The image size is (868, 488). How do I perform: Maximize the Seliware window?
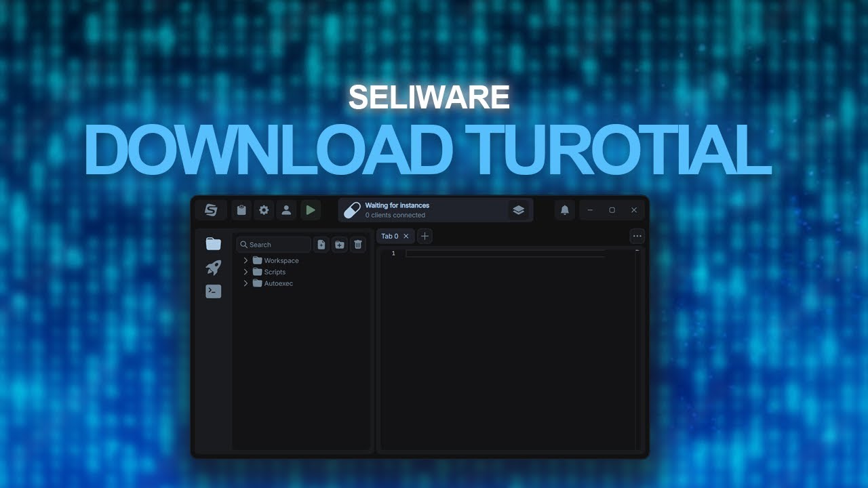point(612,210)
